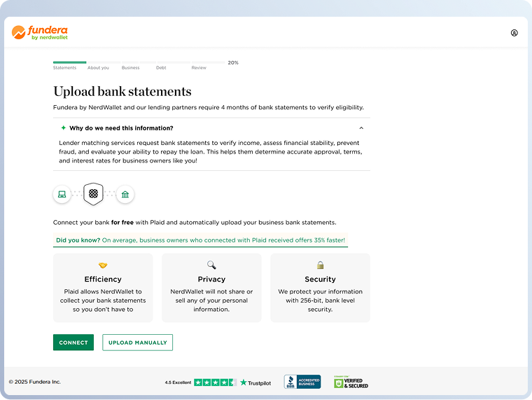The width and height of the screenshot is (532, 400).
Task: Click 'Plaid allows NerdWallet to collect' text
Action: 103,301
